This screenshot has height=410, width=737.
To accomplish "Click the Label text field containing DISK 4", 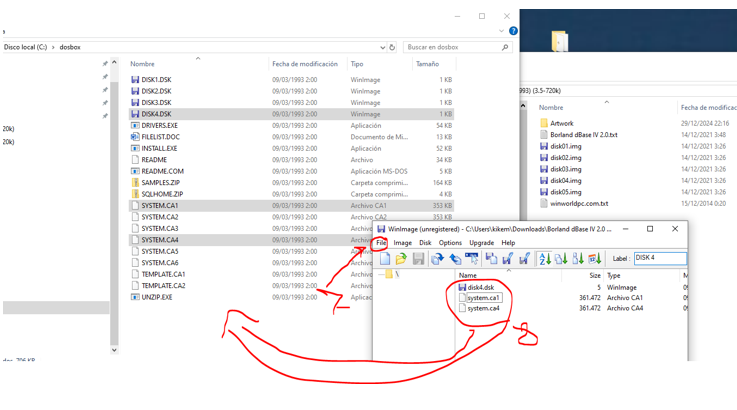I will point(659,258).
